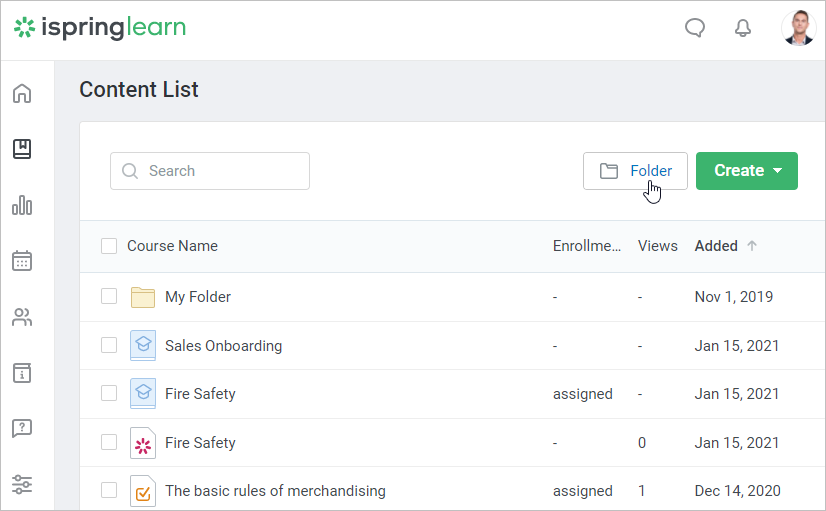
Task: Open the Reports bar chart icon
Action: pos(22,205)
